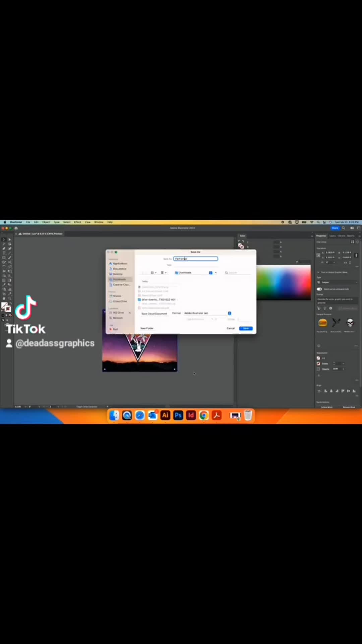This screenshot has height=644, width=362.
Task: Open Outlook from the Dock
Action: point(153,415)
